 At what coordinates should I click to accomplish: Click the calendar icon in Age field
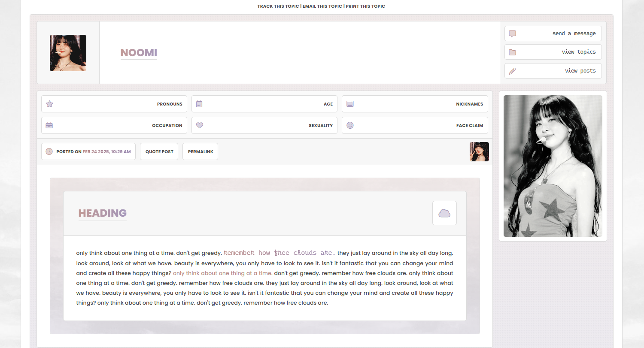tap(199, 104)
